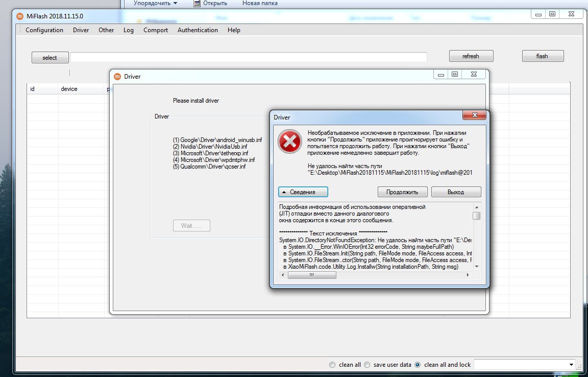Viewport: 588px width, 377px height.
Task: Select the save user data option
Action: tap(387, 365)
